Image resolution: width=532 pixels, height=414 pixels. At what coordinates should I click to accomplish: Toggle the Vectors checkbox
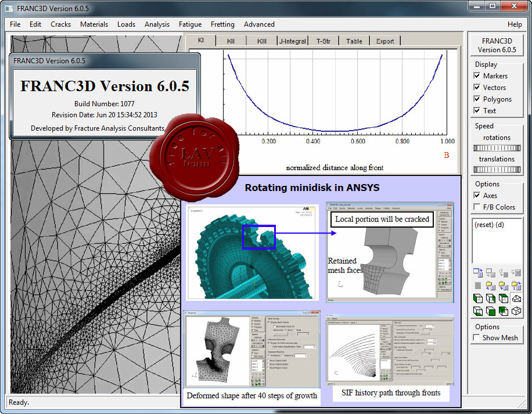(x=477, y=87)
